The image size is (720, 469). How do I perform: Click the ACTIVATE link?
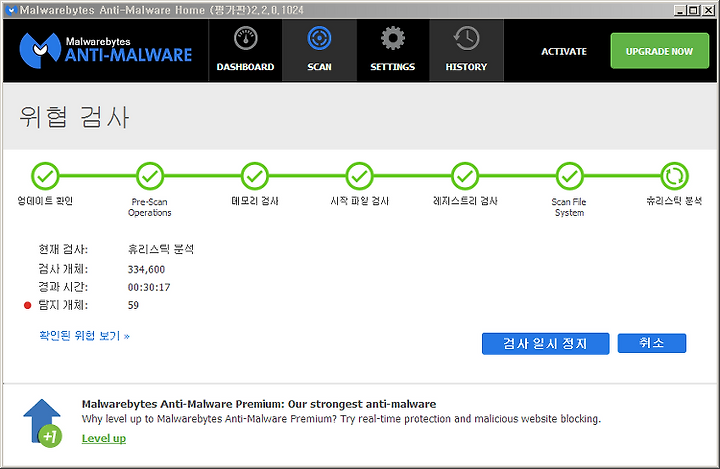pyautogui.click(x=564, y=51)
